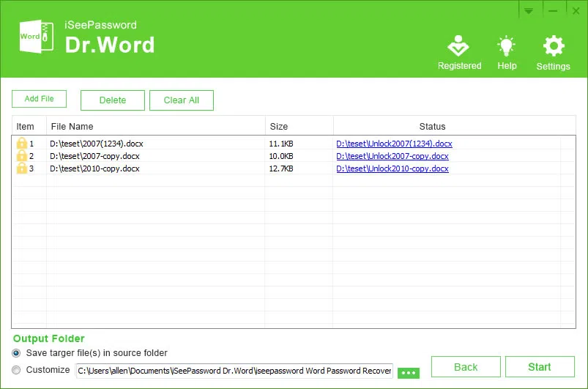The width and height of the screenshot is (588, 389).
Task: Click the Back button
Action: pyautogui.click(x=466, y=366)
